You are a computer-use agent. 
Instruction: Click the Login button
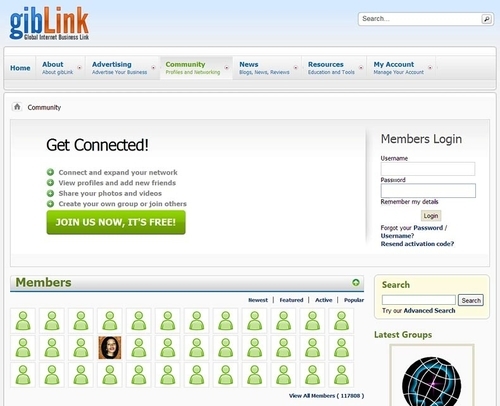point(431,216)
